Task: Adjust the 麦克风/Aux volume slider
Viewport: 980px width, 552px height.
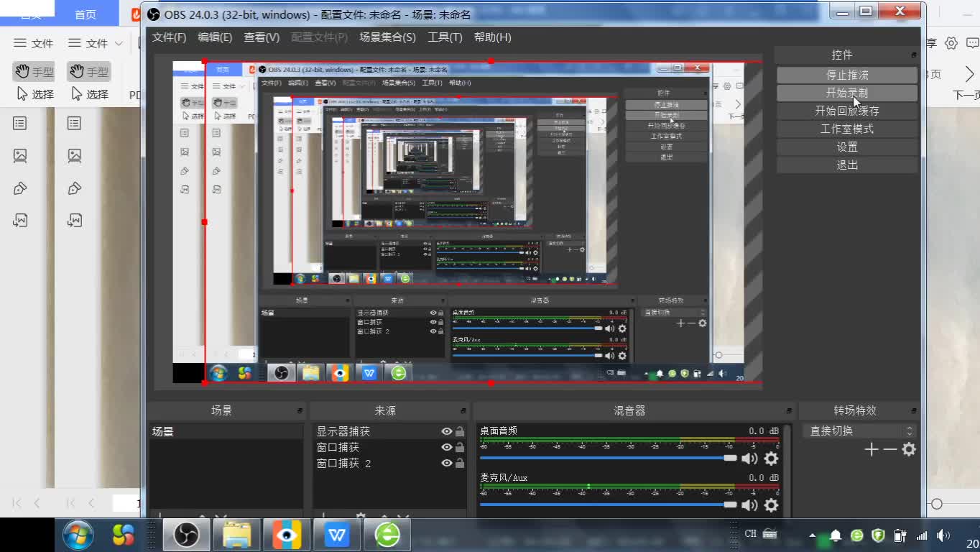Action: [609, 505]
